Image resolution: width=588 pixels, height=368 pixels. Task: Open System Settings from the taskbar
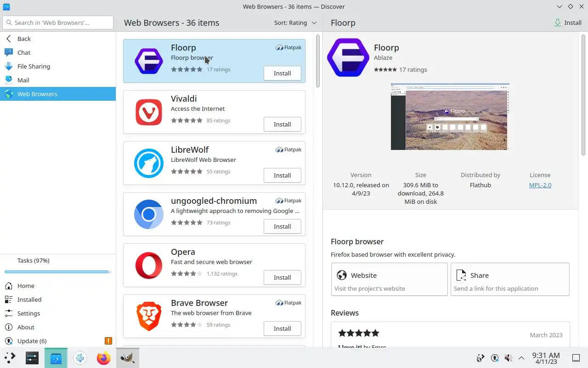pyautogui.click(x=32, y=357)
